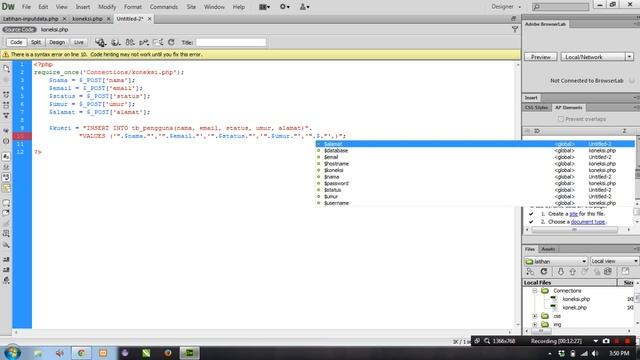Click the Visual Aids icon in document toolbar
640x360 pixels.
point(158,42)
